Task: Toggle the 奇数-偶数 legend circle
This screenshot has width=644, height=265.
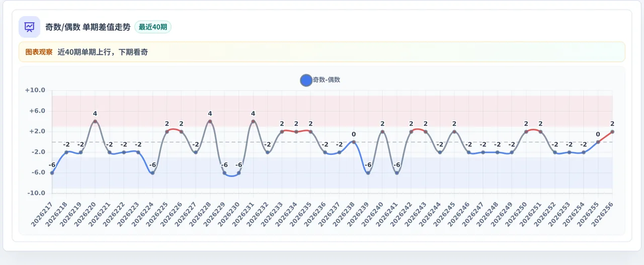Action: pos(306,80)
